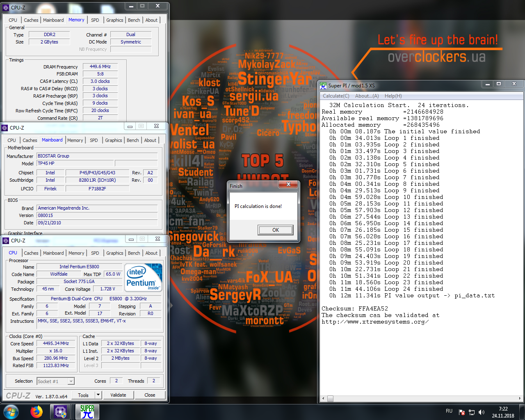Click the processor name Intel Pentium E5800

click(x=79, y=267)
